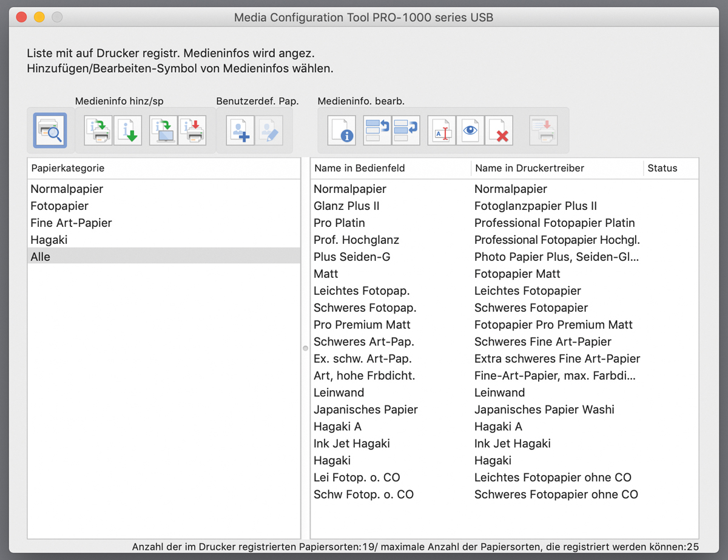Click the create custom paper plus icon

[240, 130]
